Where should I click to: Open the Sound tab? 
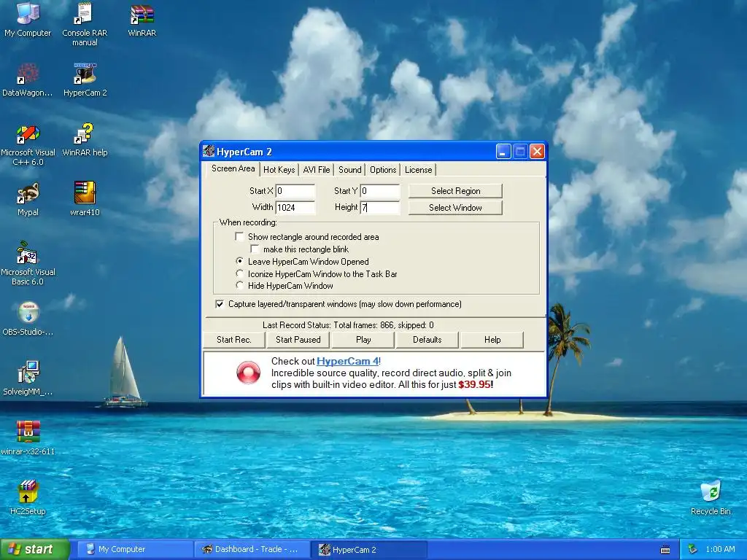pos(349,169)
